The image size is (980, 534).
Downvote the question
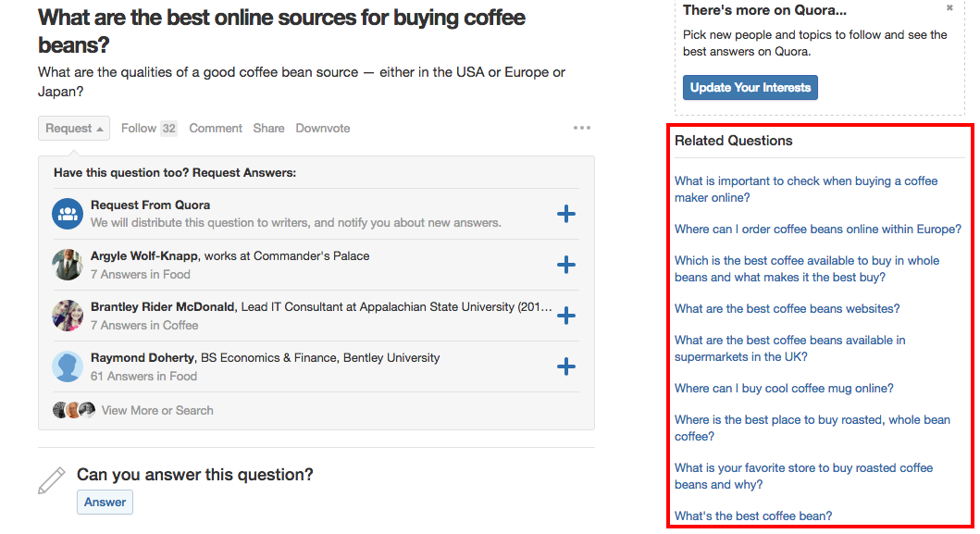click(x=322, y=129)
